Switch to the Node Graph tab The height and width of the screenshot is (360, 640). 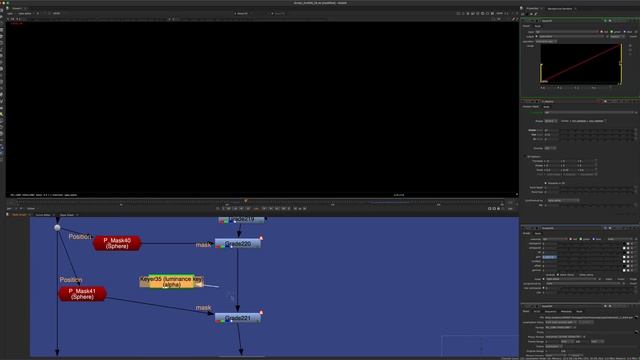[x=19, y=215]
